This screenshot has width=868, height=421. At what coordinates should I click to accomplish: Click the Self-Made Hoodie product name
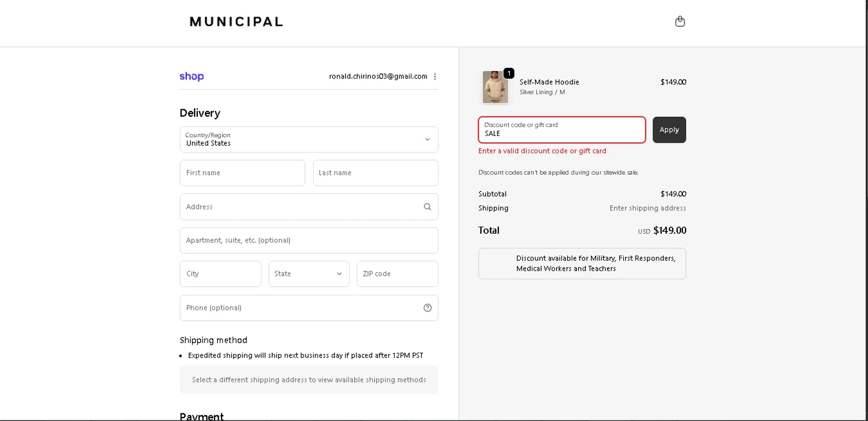[x=549, y=82]
